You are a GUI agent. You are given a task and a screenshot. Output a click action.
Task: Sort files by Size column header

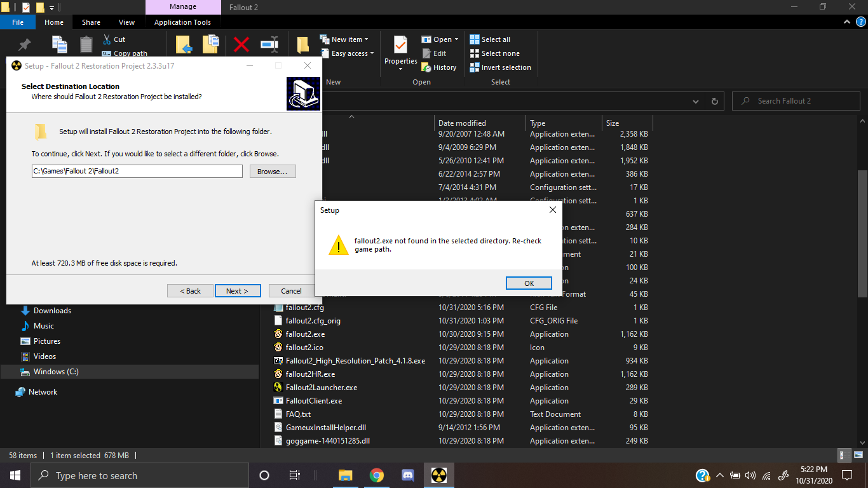[x=627, y=123]
